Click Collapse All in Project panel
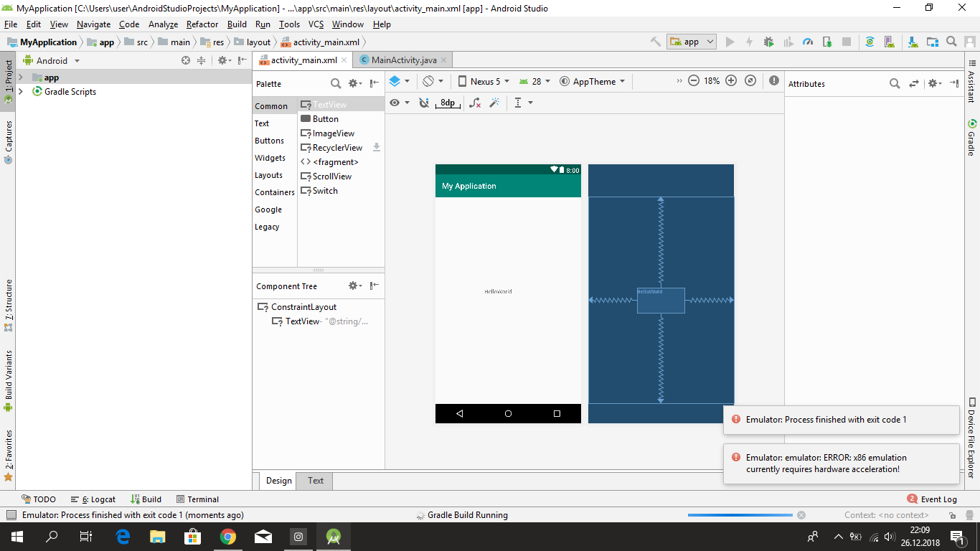The image size is (980, 551). pos(202,61)
